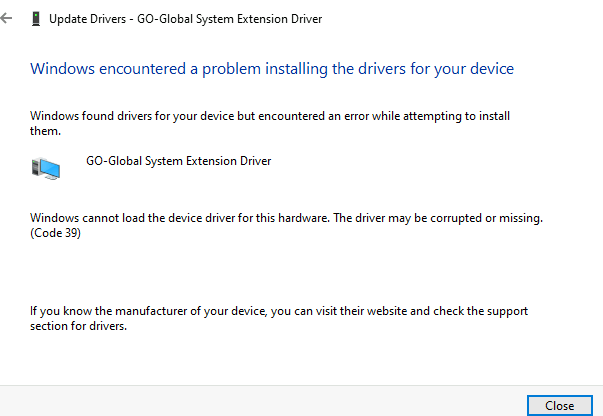The width and height of the screenshot is (603, 416).
Task: Click the "section for drivers." line
Action: point(79,326)
